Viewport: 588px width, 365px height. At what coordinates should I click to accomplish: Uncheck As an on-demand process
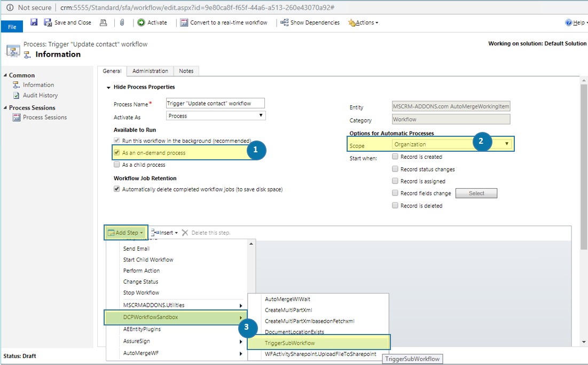tap(116, 152)
